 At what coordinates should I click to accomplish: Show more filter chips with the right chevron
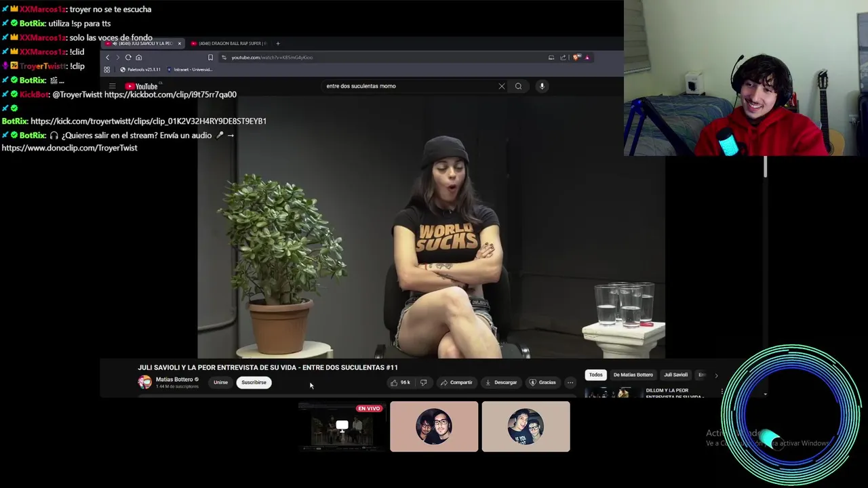(x=716, y=375)
